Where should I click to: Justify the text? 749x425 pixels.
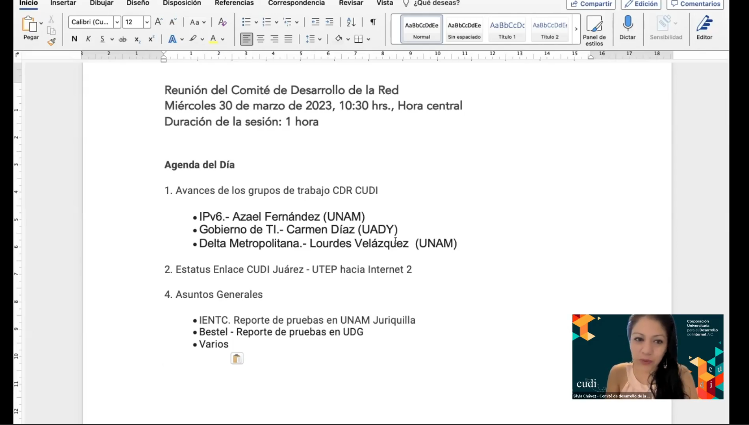[289, 39]
